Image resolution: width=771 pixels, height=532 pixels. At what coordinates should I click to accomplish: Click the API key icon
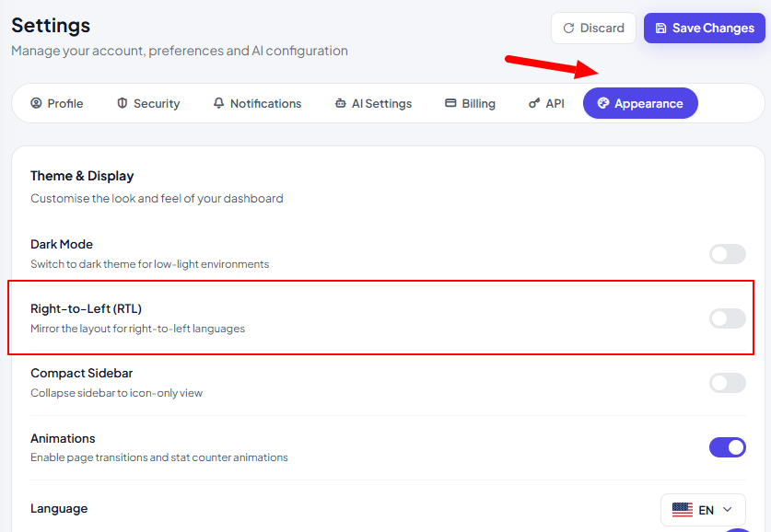pos(534,103)
